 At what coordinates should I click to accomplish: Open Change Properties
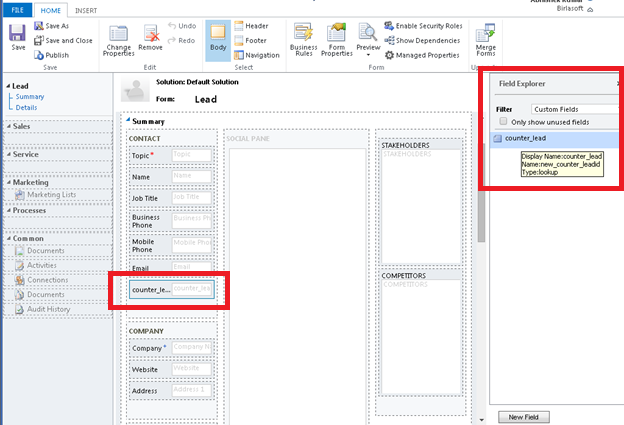(118, 41)
